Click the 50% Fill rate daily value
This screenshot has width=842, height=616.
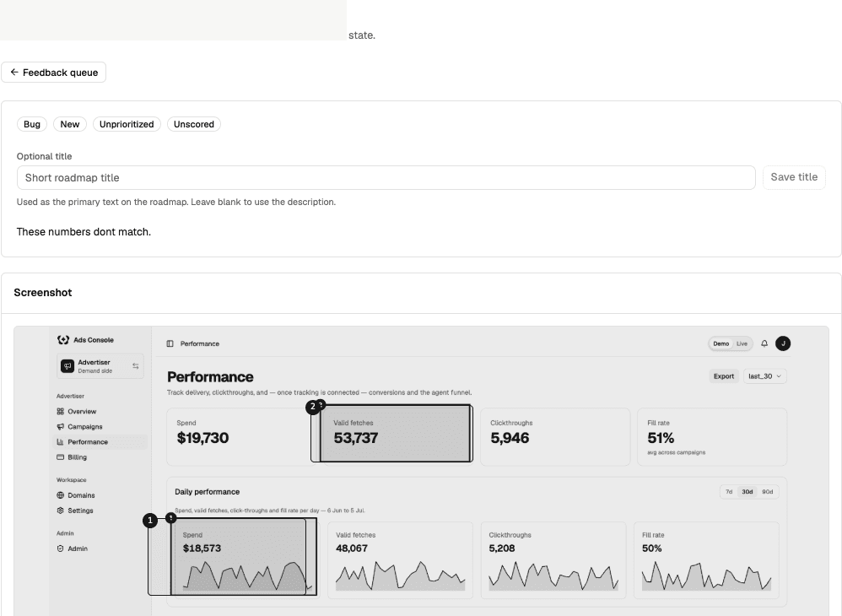pyautogui.click(x=652, y=548)
